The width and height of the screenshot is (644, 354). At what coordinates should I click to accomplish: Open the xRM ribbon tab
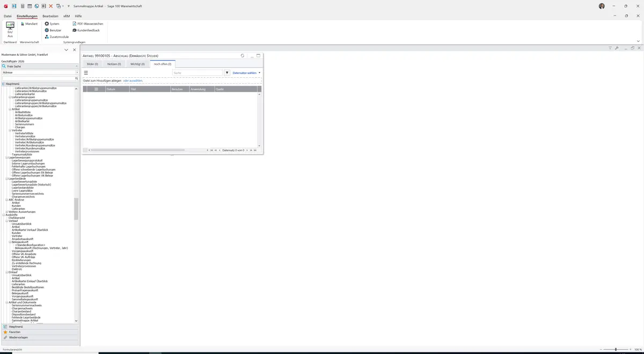point(67,16)
